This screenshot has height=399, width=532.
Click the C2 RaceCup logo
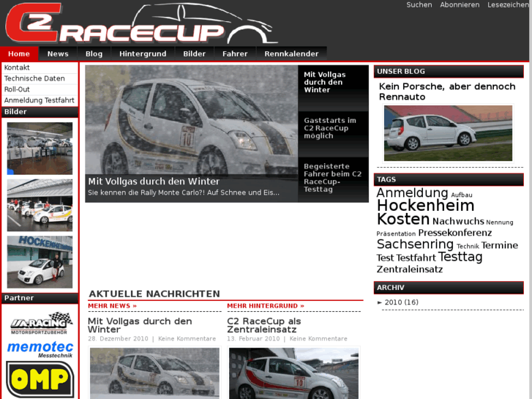tap(141, 23)
